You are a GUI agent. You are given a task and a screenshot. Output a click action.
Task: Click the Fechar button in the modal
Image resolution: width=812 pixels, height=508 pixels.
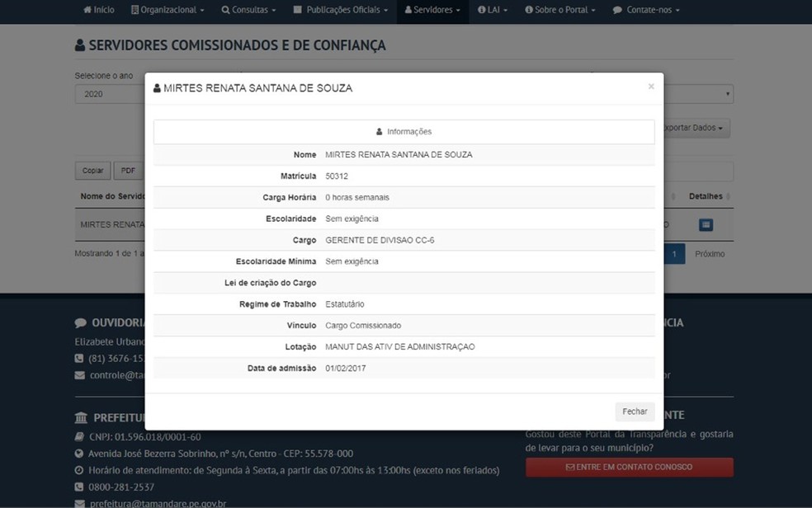tap(635, 411)
